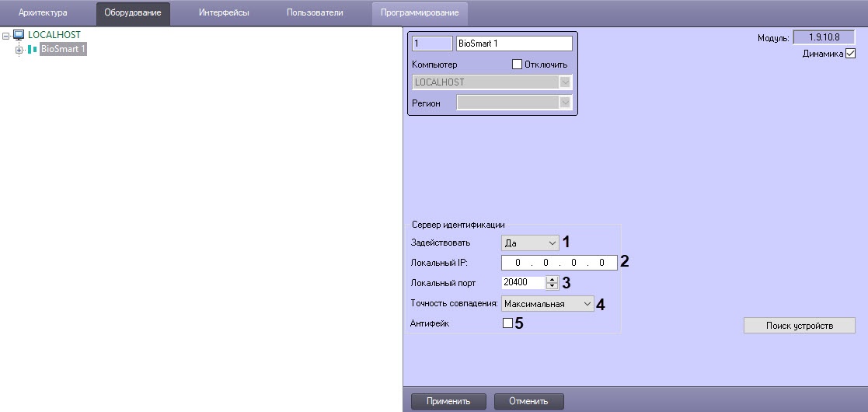Click the BioSmart 1 device icon
Screen dimensions: 868x412
click(x=32, y=49)
